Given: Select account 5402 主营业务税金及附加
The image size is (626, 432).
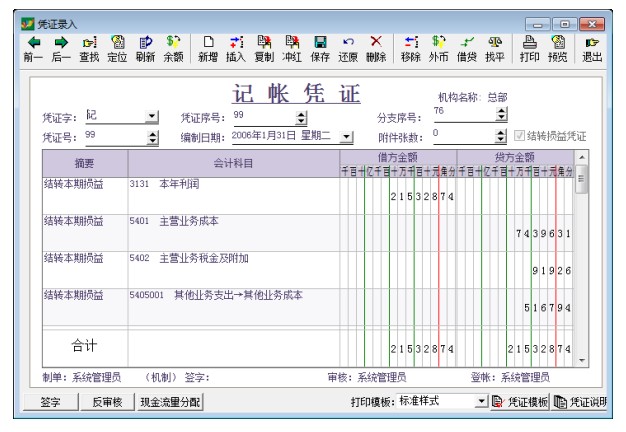Looking at the screenshot, I should pos(189,258).
